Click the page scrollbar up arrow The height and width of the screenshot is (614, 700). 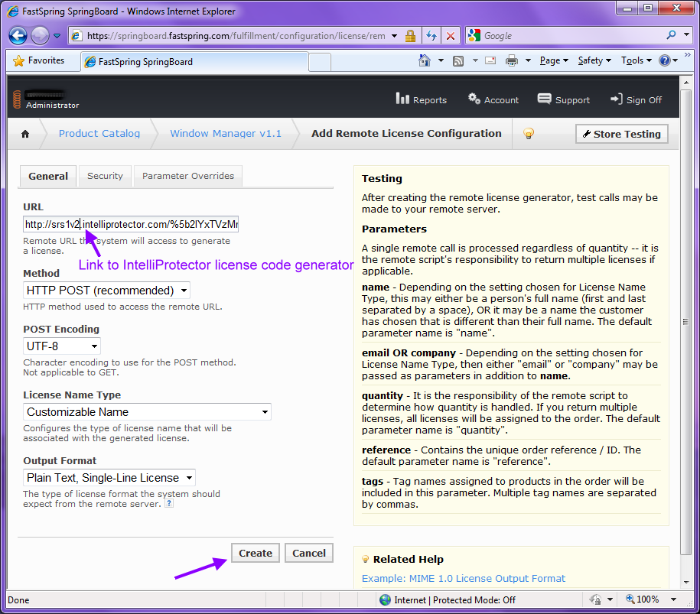tap(686, 83)
